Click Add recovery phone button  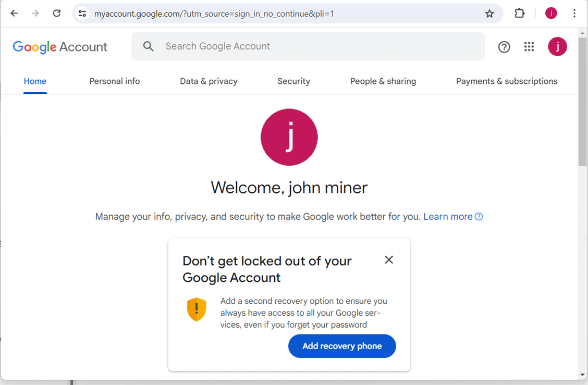[x=342, y=346]
